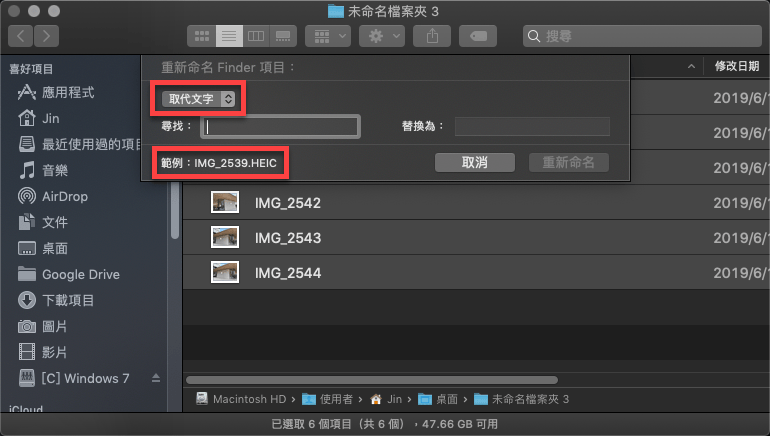
Task: Click the search field 搜尋
Action: 642,36
